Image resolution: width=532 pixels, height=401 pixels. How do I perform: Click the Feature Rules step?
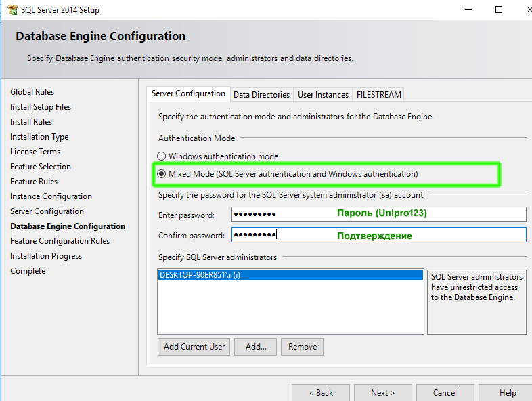point(34,182)
